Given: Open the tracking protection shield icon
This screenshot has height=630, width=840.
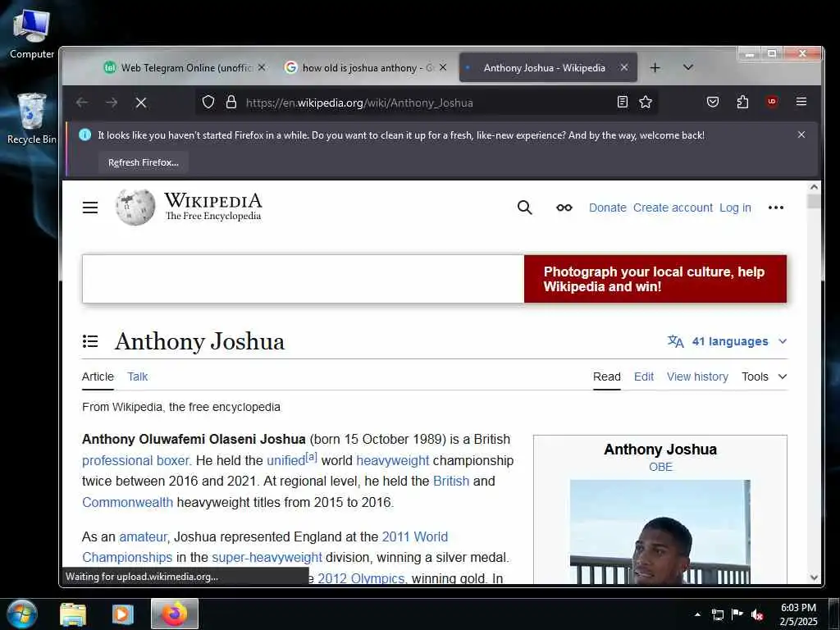Looking at the screenshot, I should pos(208,102).
